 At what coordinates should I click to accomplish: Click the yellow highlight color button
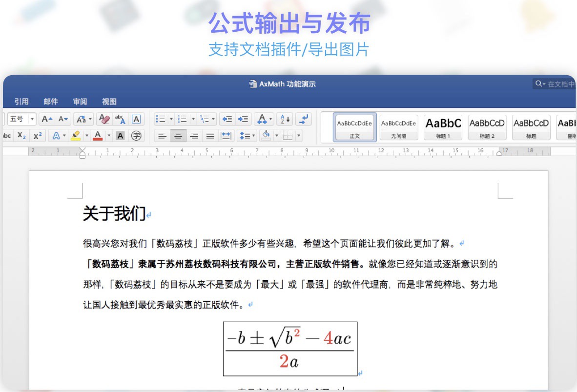pyautogui.click(x=76, y=136)
